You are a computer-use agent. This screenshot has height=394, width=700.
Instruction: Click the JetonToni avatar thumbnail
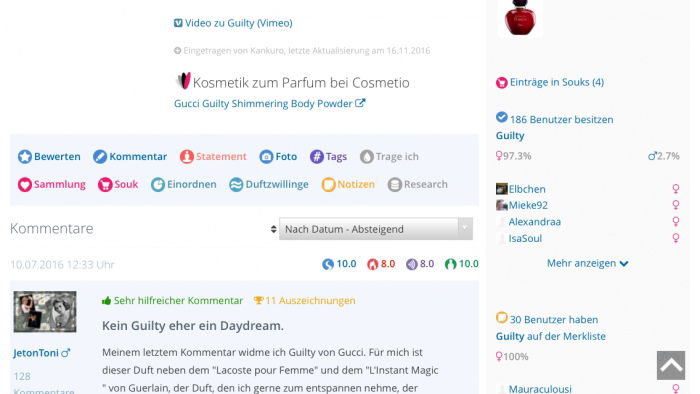point(45,312)
